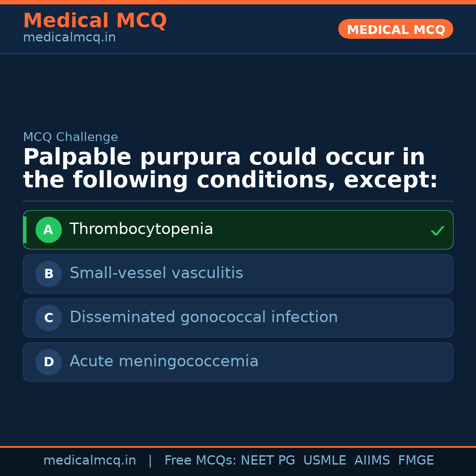Viewport: 476px width, 476px height.
Task: Click the Free MCQs footer label
Action: pos(201,461)
